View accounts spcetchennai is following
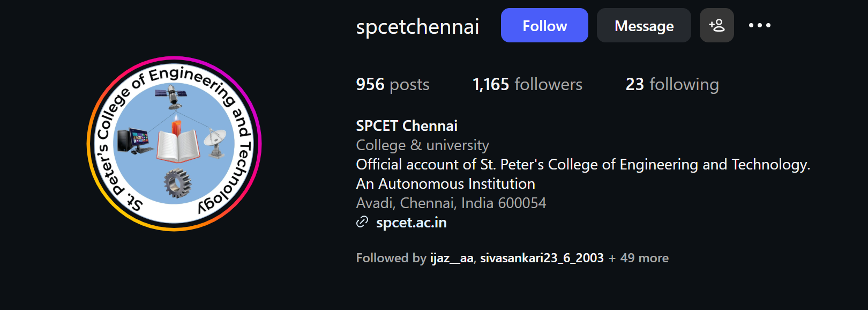 672,84
